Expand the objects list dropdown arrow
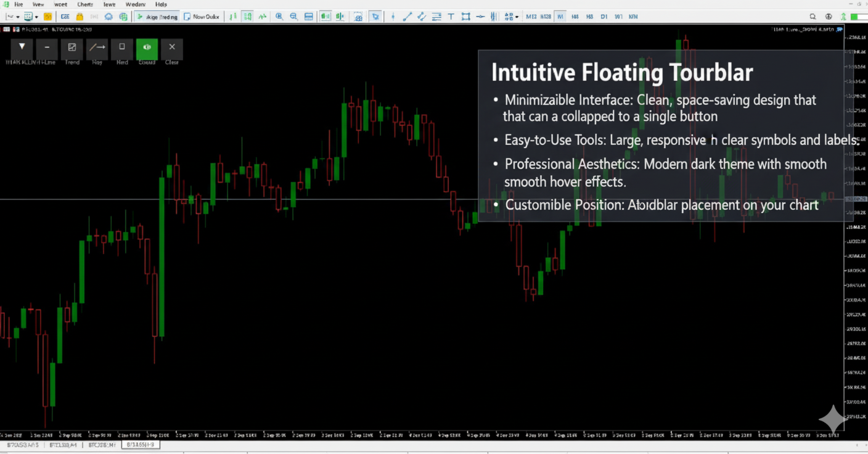Viewport: 868px width, 454px height. [517, 17]
